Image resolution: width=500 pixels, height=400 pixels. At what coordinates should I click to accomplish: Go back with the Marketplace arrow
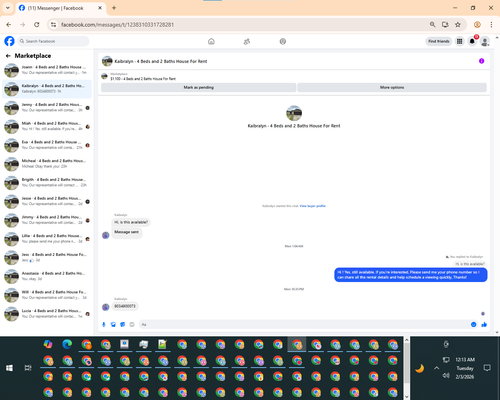click(x=8, y=56)
